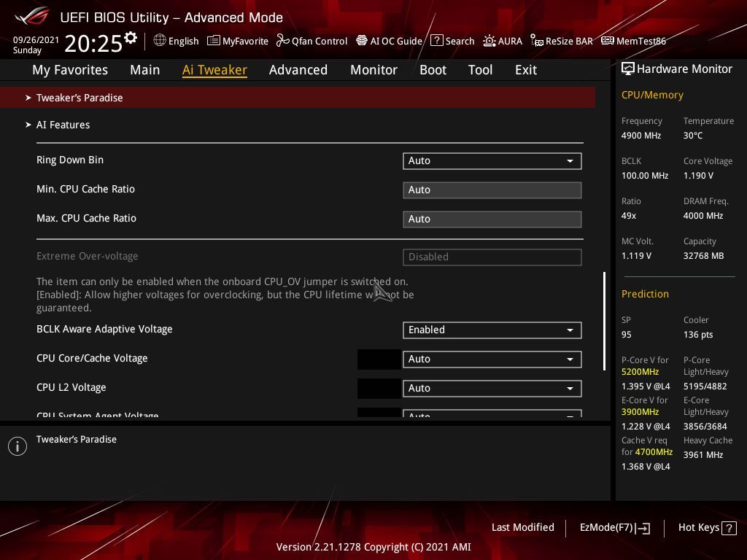Click the 3900MHz E-Core prediction
Screen dimensions: 747x560
(x=640, y=412)
